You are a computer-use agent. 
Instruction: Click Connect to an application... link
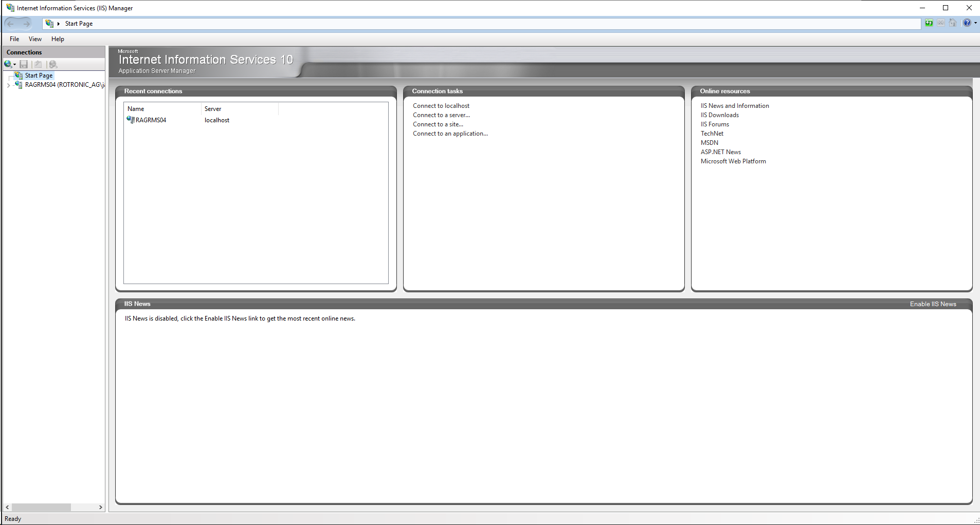[x=450, y=134]
